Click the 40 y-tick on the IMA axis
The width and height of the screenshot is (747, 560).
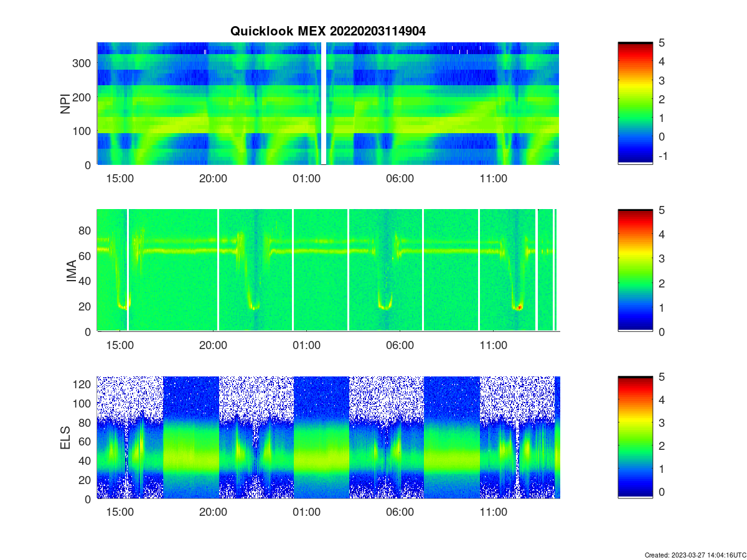pyautogui.click(x=86, y=281)
